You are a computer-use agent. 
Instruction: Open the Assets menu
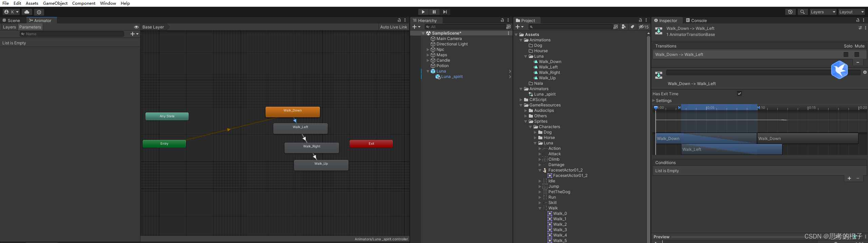click(32, 3)
